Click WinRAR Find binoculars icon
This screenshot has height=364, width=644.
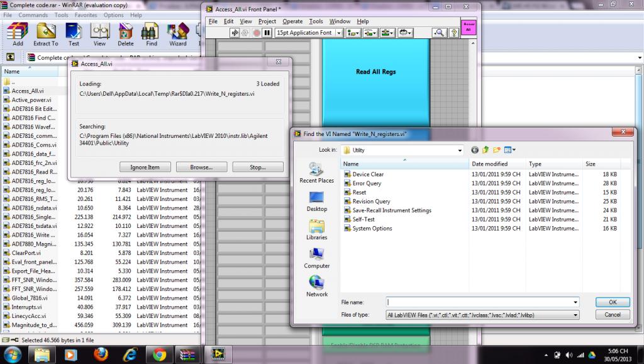tap(151, 35)
